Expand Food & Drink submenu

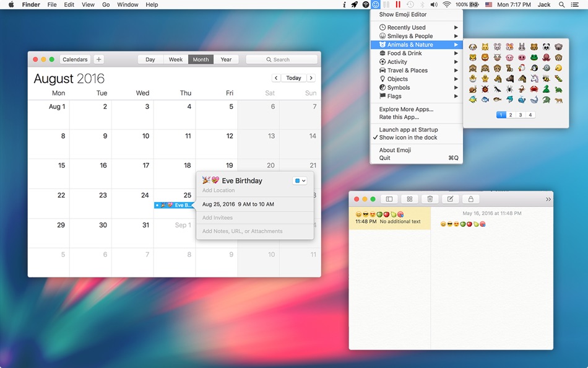coord(417,53)
